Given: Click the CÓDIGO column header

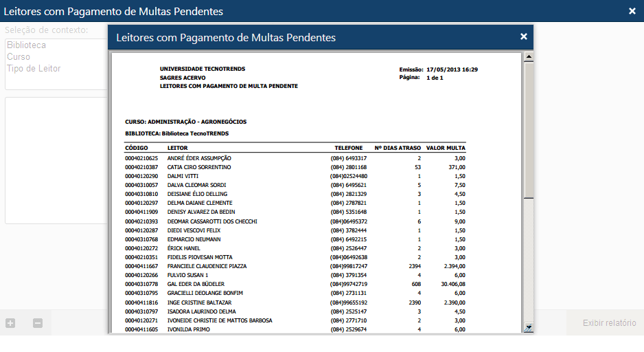Looking at the screenshot, I should (137, 148).
